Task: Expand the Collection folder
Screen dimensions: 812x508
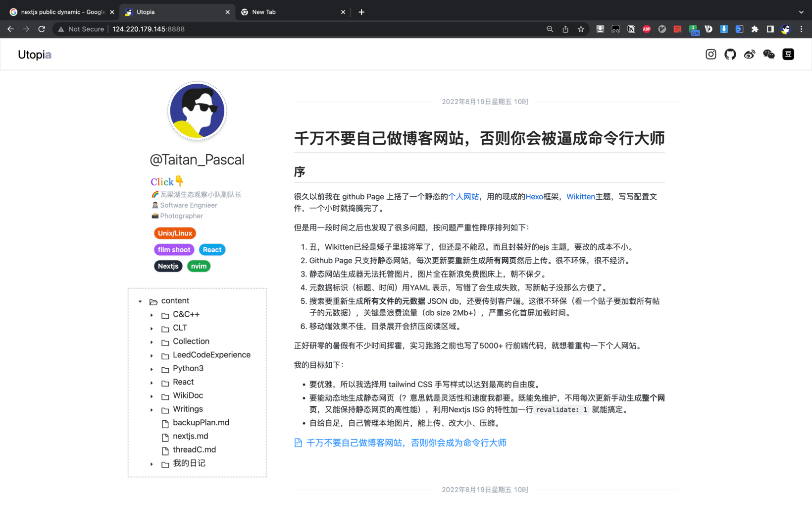Action: (x=152, y=342)
